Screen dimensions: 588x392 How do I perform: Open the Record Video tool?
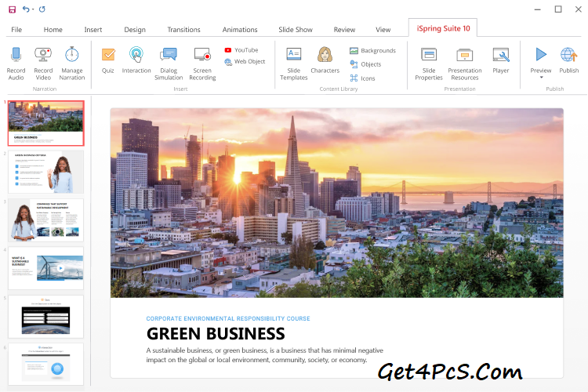pos(43,54)
